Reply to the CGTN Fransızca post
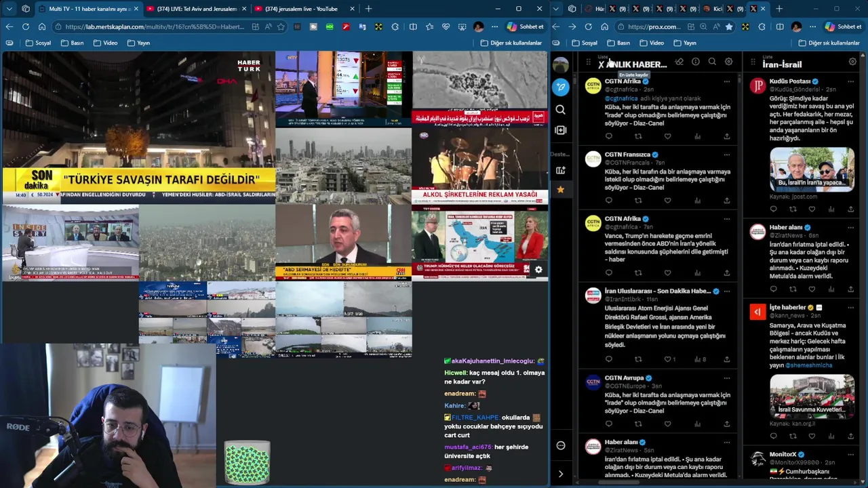Viewport: 868px width, 488px height. (608, 201)
